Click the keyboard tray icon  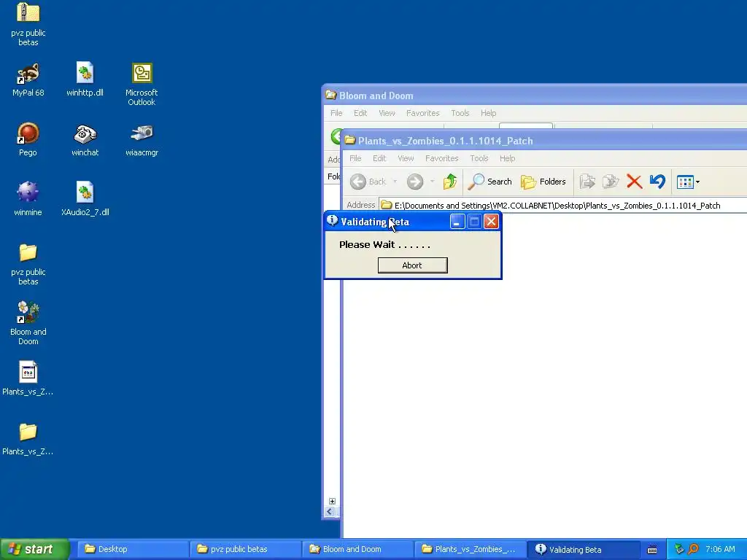click(652, 550)
